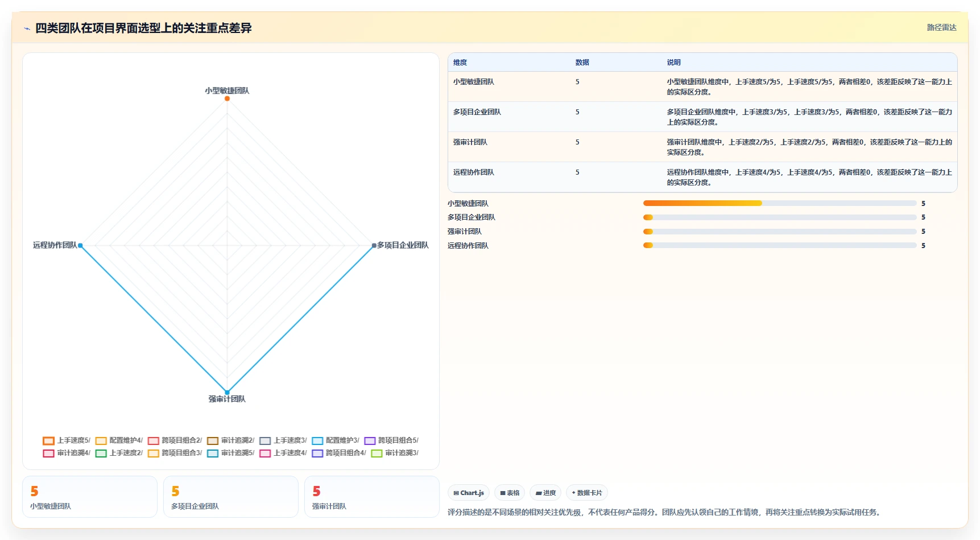Hide the 上手速度4/ dataset via legend
The height and width of the screenshot is (540, 980).
point(283,453)
